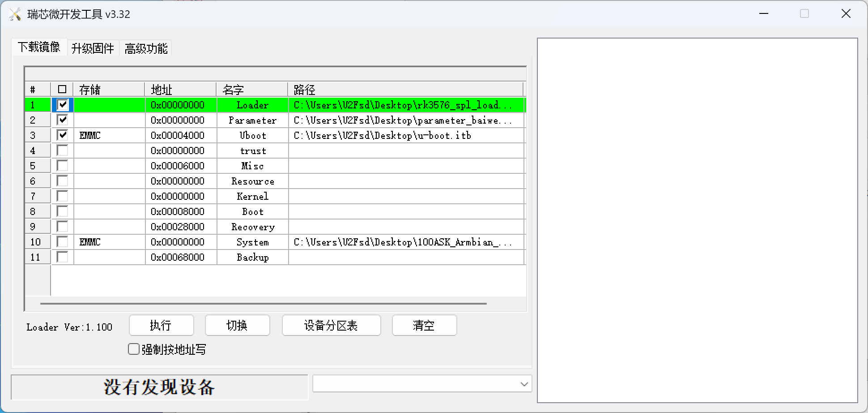Open the 高级功能 tab
The image size is (868, 413).
[146, 48]
